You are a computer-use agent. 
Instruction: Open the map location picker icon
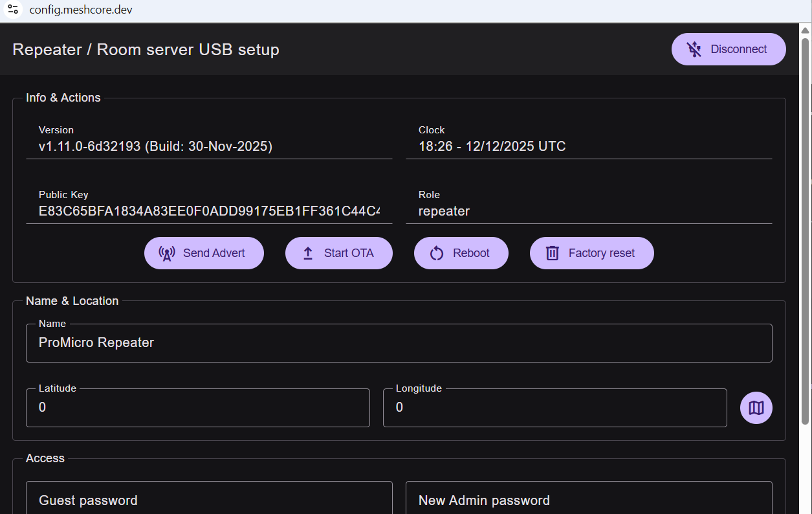point(756,407)
